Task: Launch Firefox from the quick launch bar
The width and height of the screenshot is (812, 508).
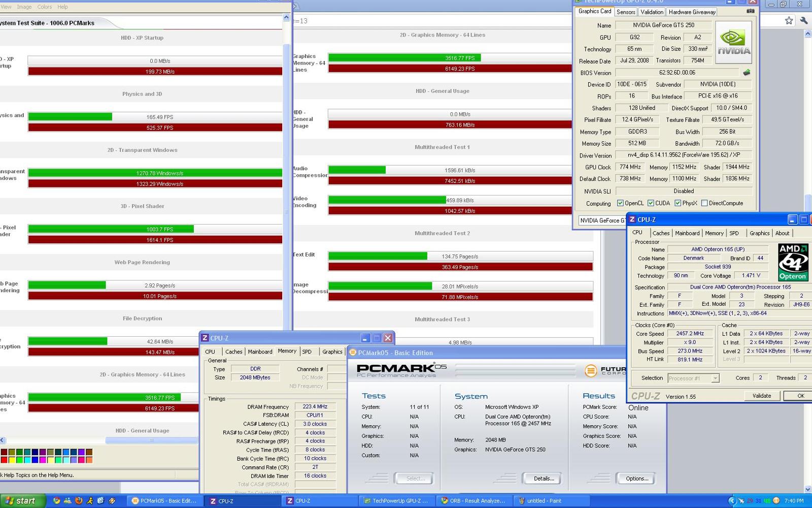Action: 79,500
